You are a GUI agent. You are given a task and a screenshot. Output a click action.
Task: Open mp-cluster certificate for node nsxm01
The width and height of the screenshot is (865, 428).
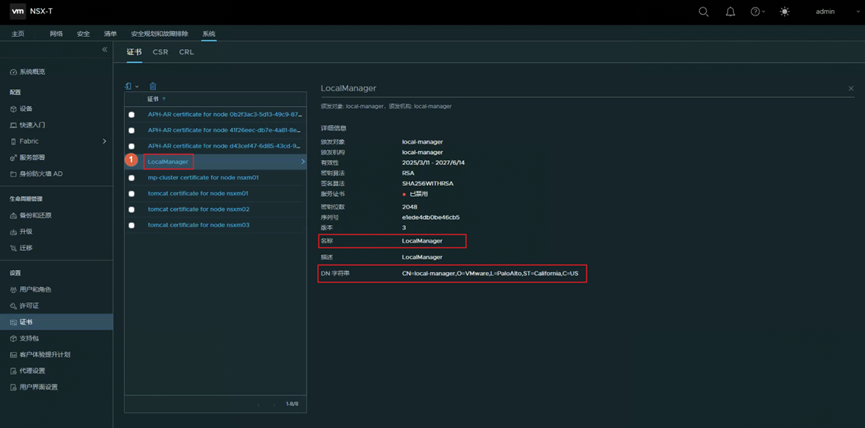(x=203, y=178)
